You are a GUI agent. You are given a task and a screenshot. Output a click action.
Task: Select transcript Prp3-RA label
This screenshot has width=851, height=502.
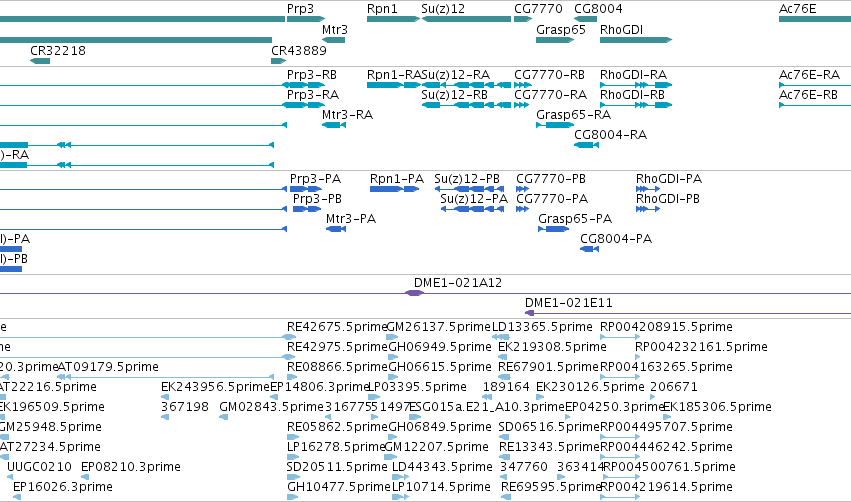point(313,94)
